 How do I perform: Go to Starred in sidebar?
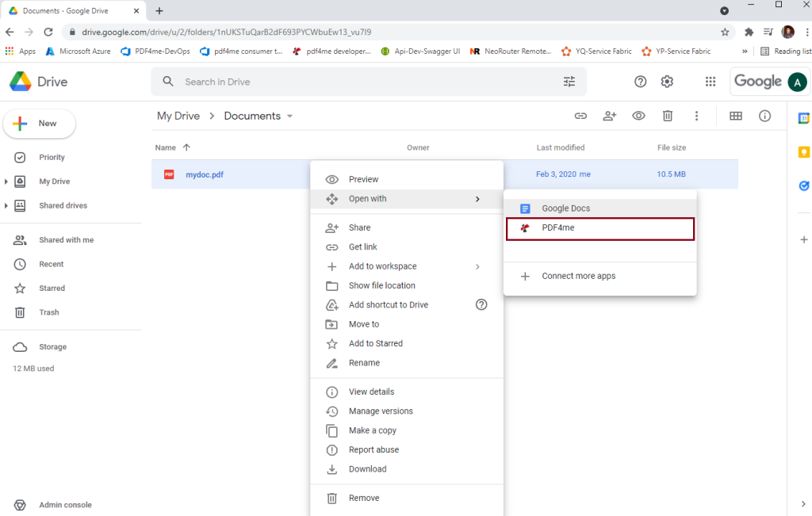(x=52, y=289)
